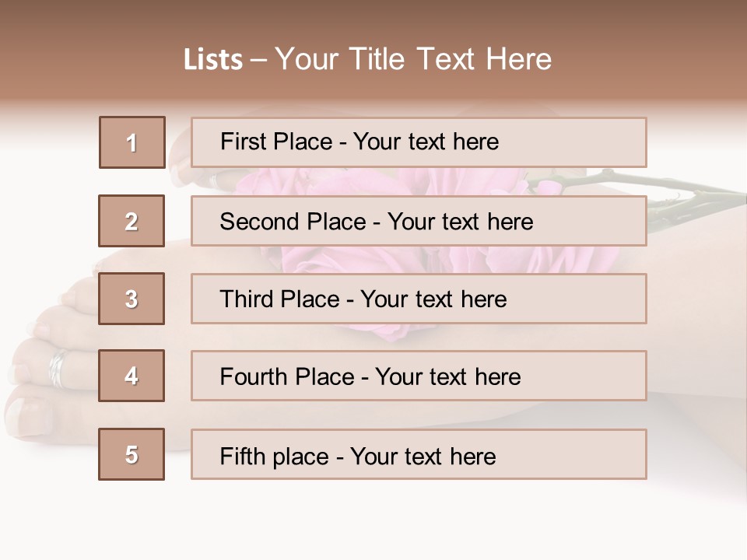Select the number 5 square
The height and width of the screenshot is (560, 747).
pyautogui.click(x=132, y=454)
